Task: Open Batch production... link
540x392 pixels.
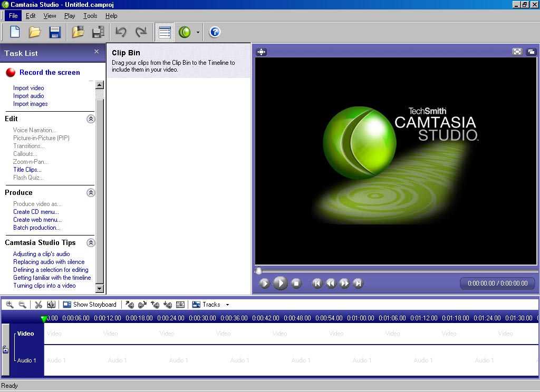Action: pos(36,228)
